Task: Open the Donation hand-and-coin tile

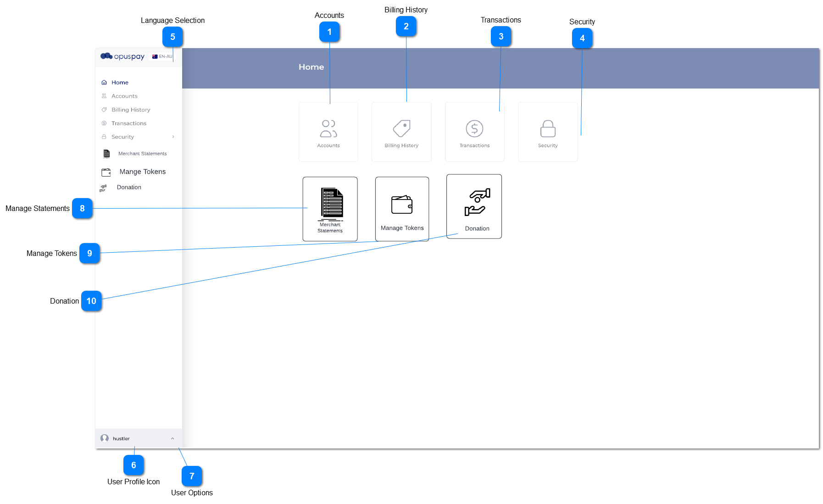Action: pos(474,206)
